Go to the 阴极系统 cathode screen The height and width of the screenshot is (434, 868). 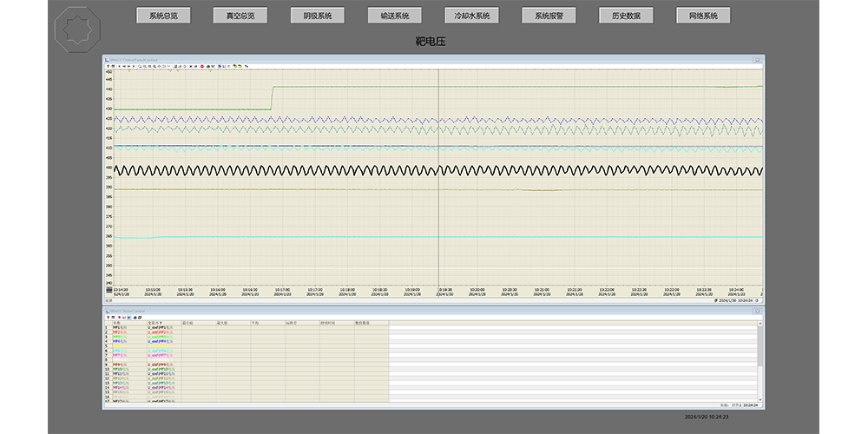[318, 16]
